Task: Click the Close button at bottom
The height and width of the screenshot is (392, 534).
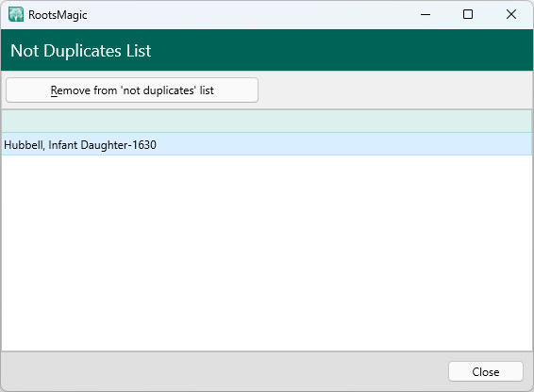Action: [486, 371]
